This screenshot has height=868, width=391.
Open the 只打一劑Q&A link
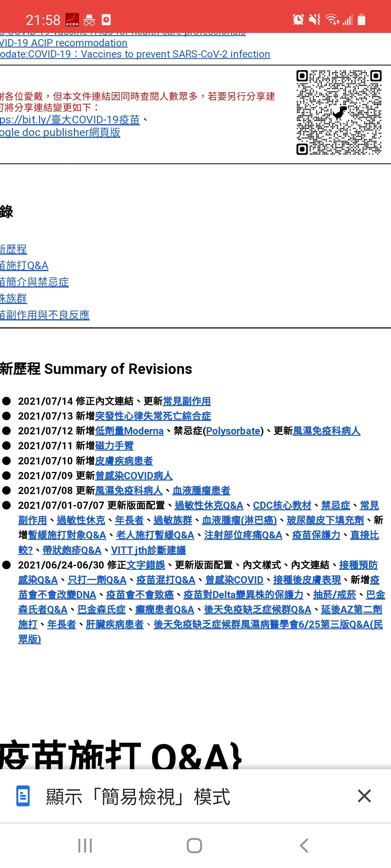coord(97,580)
